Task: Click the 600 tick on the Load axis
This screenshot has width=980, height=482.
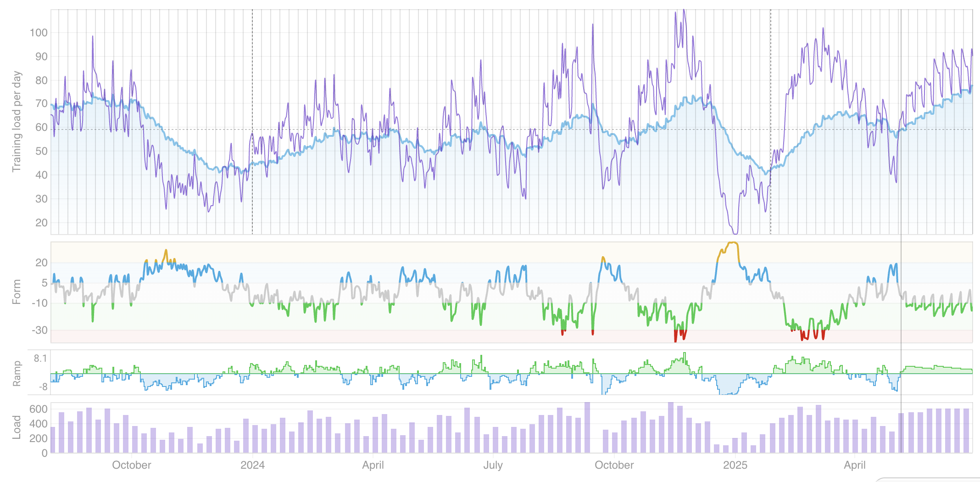Action: pyautogui.click(x=39, y=409)
